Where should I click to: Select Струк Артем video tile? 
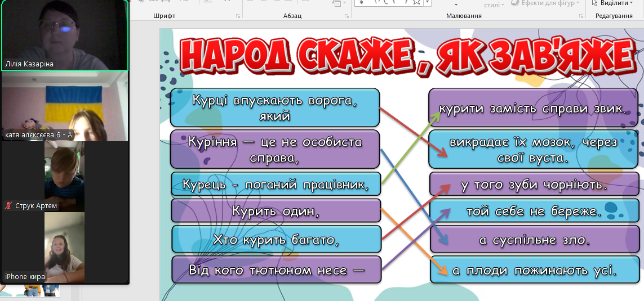(65, 177)
